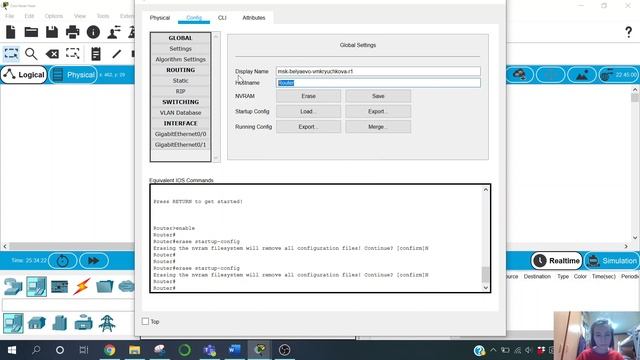Choose the Inspect magnifier tool
The height and width of the screenshot is (360, 640).
coord(31,53)
